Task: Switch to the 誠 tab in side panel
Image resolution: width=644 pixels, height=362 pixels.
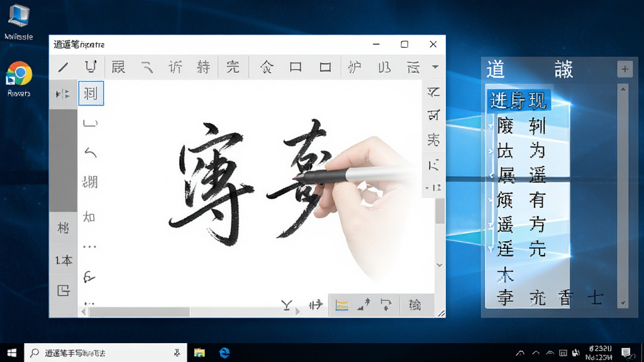Action: (x=563, y=69)
